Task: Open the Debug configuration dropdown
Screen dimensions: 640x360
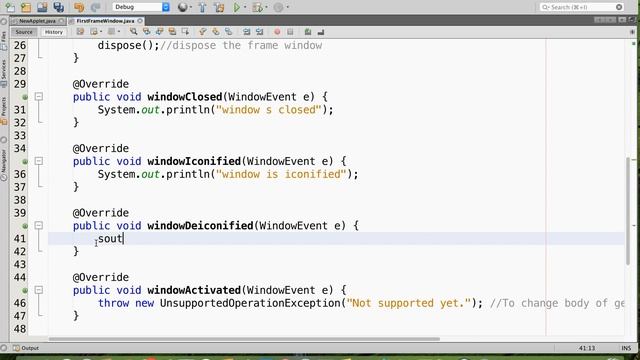Action: coord(141,7)
